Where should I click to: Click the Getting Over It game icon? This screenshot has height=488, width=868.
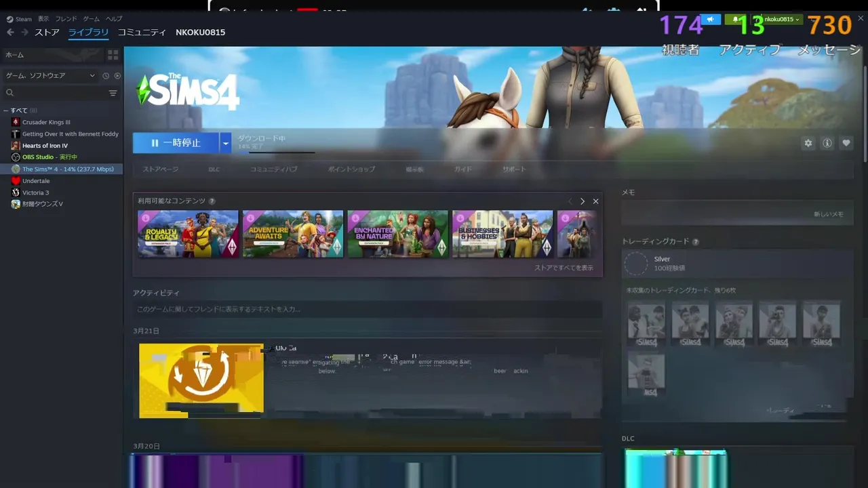[x=16, y=134]
